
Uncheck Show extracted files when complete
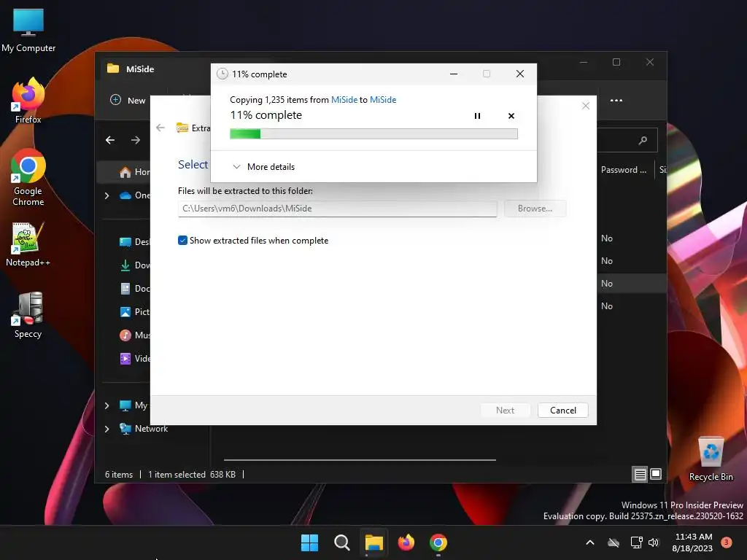(182, 241)
